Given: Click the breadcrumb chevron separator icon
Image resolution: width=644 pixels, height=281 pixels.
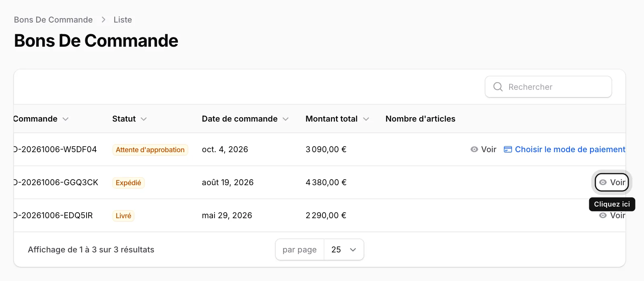Looking at the screenshot, I should [x=103, y=20].
